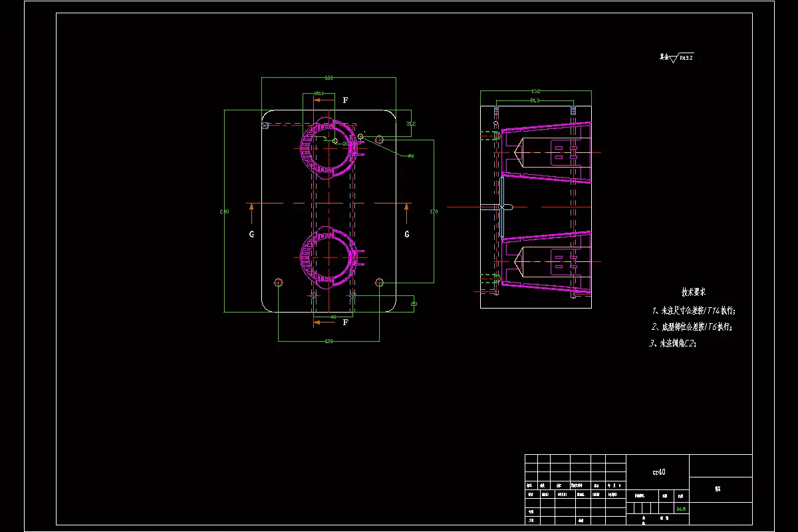Select the upper tapered core in side view
The height and width of the screenshot is (532, 798).
pyautogui.click(x=545, y=152)
